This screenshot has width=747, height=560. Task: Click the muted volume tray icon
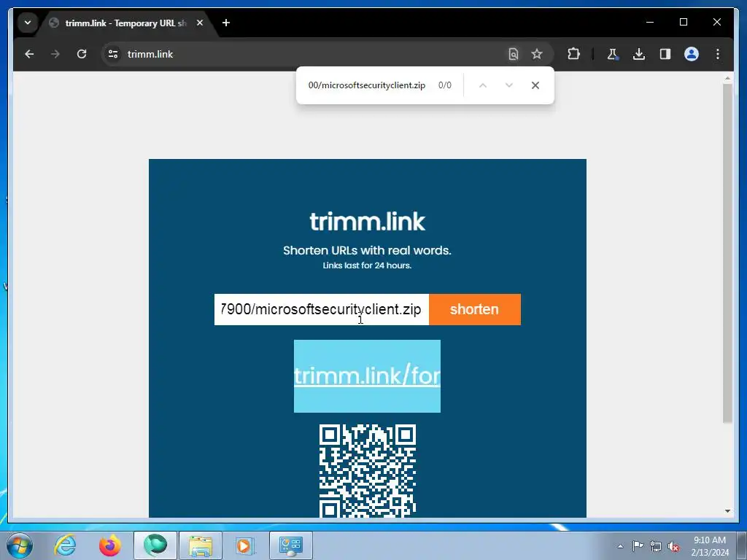click(673, 546)
